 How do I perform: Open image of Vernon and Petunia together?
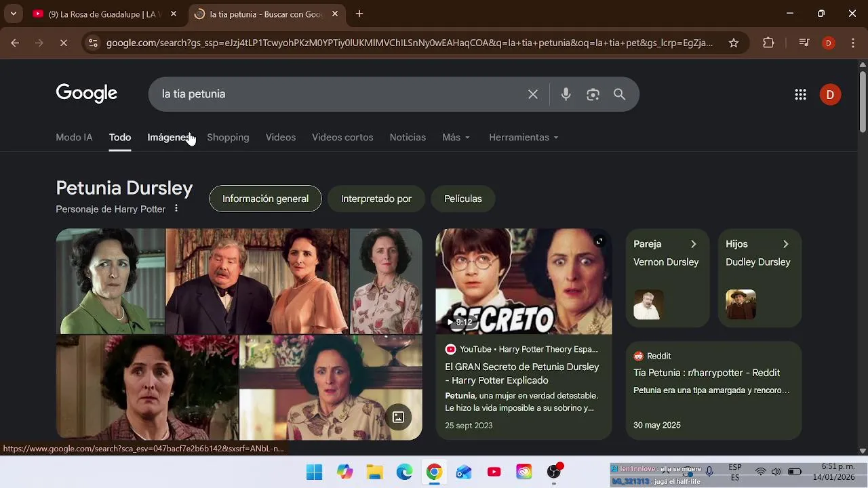(x=258, y=281)
